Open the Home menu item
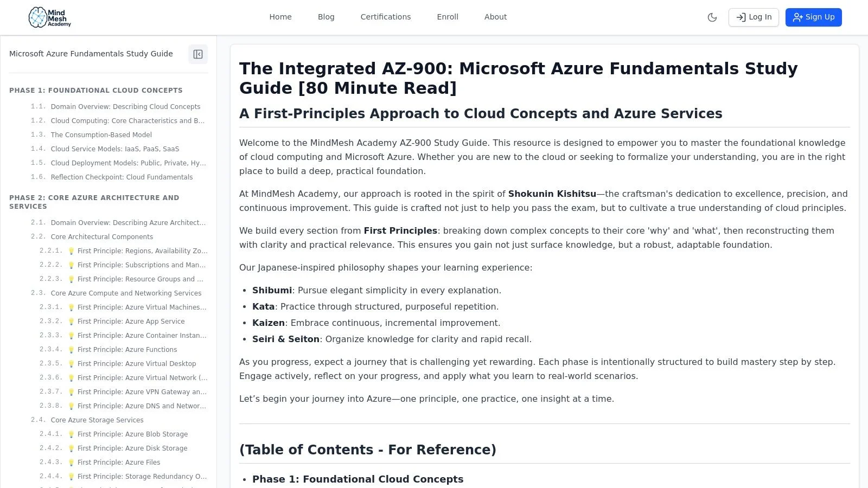868x488 pixels. pos(280,17)
